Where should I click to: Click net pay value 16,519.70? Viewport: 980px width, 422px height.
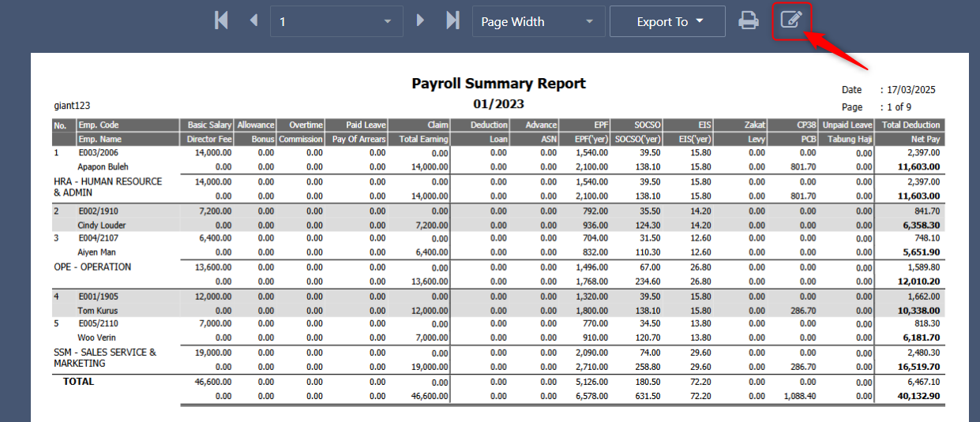click(x=918, y=367)
